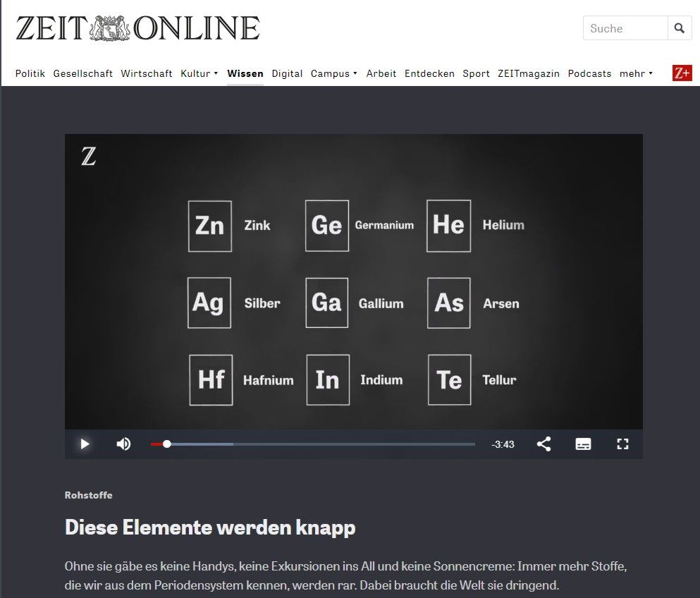Image resolution: width=700 pixels, height=598 pixels.
Task: Switch to the Wissen section
Action: point(245,73)
